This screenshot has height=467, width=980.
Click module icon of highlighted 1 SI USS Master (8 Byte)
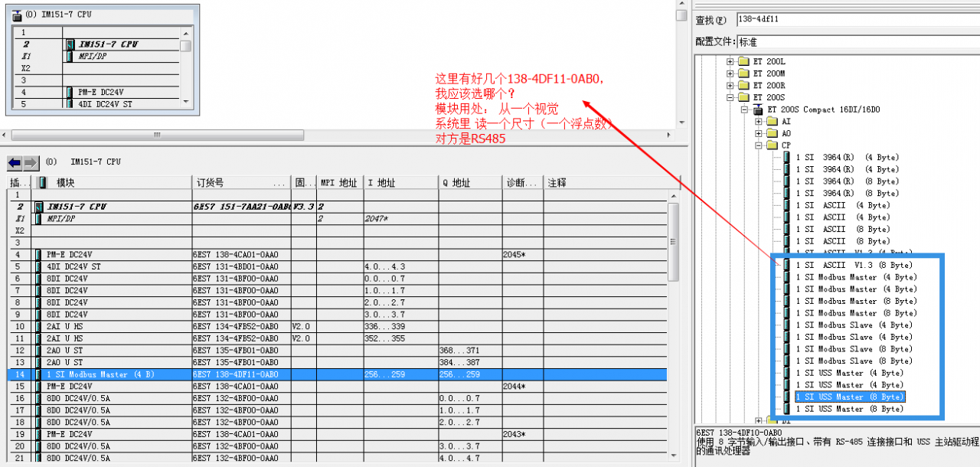point(787,397)
